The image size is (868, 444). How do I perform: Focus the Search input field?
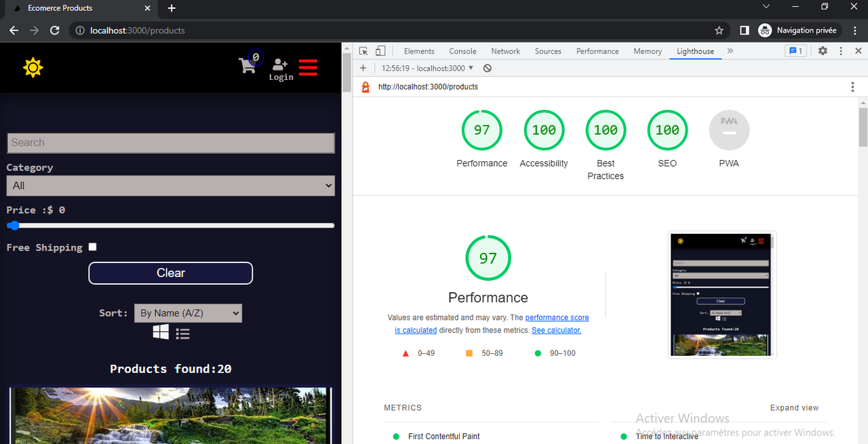[171, 142]
